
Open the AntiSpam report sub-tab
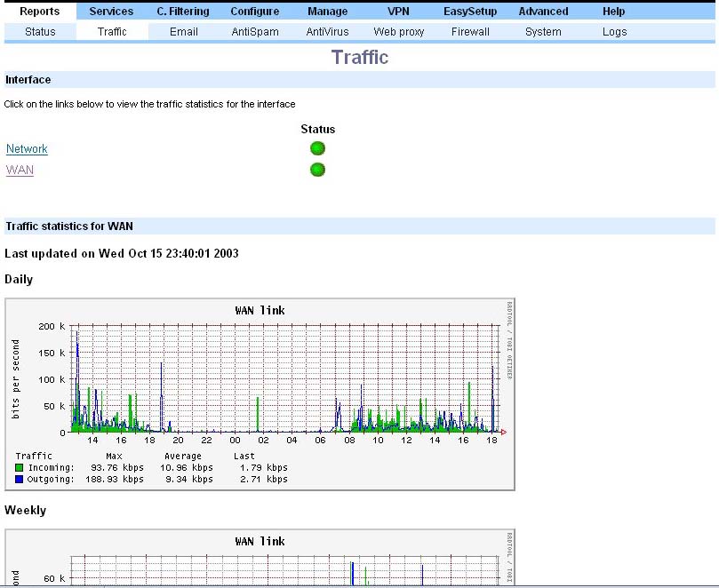[x=255, y=32]
